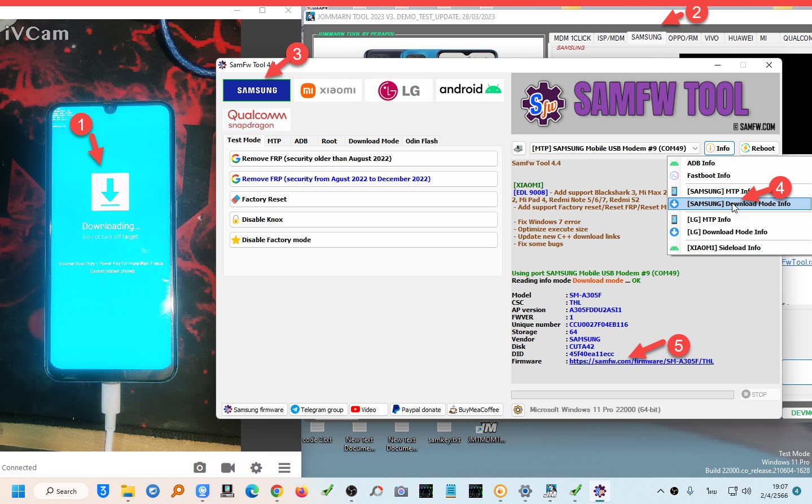
Task: Launch Firefox from the taskbar
Action: tap(302, 491)
